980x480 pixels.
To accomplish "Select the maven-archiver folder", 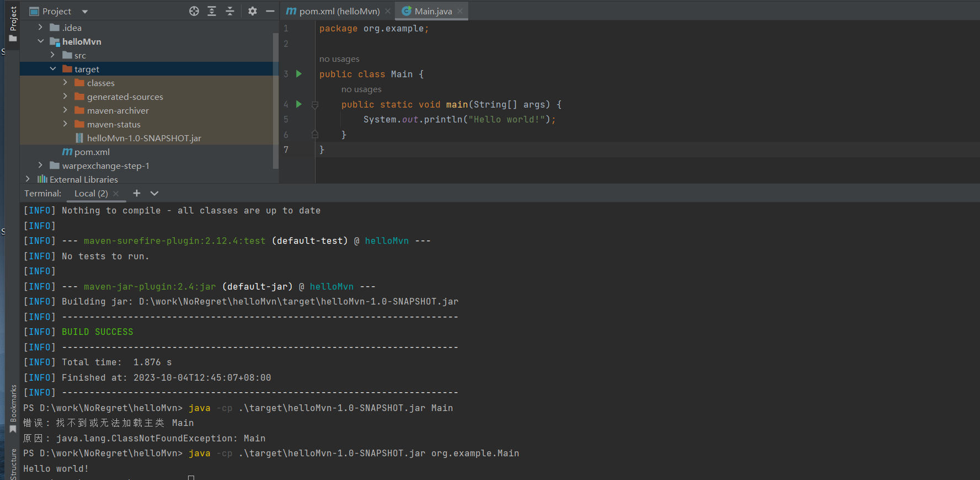I will click(118, 110).
